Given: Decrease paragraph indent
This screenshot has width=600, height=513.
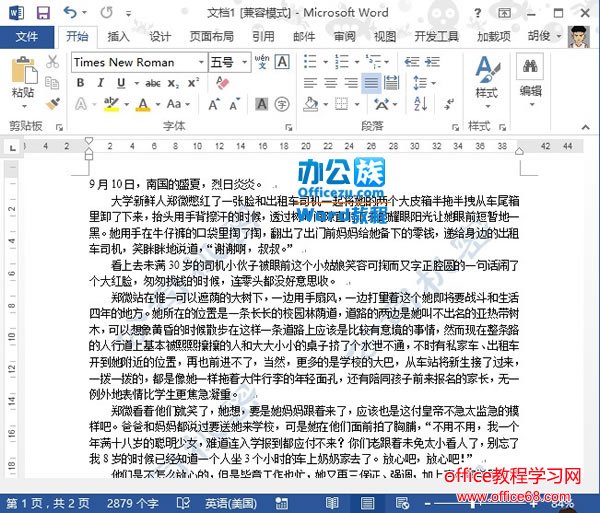Looking at the screenshot, I should tap(412, 62).
